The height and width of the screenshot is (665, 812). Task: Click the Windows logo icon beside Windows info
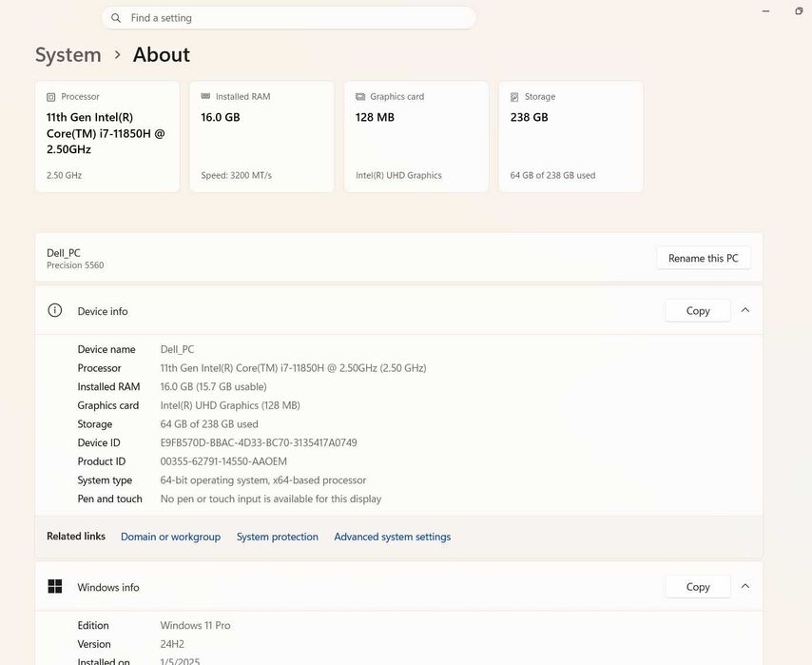point(55,587)
